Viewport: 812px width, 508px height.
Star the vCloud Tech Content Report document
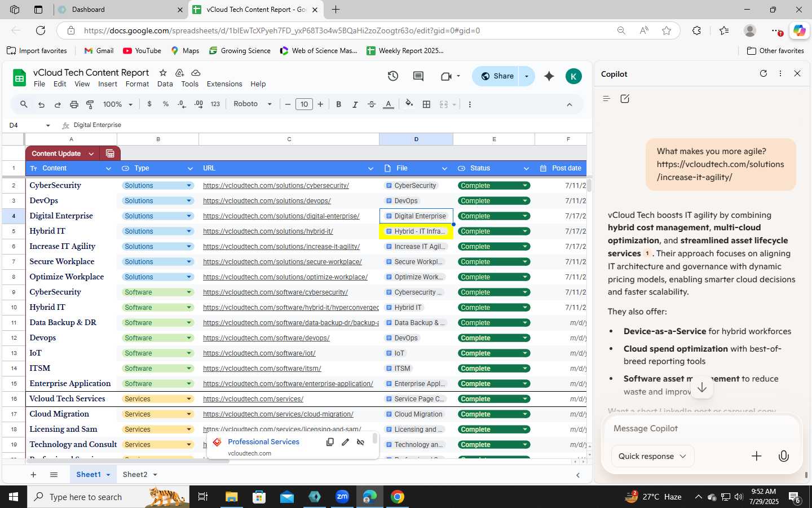pos(163,73)
